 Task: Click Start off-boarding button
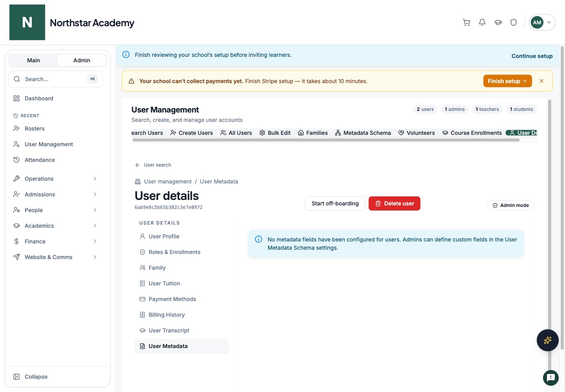335,203
